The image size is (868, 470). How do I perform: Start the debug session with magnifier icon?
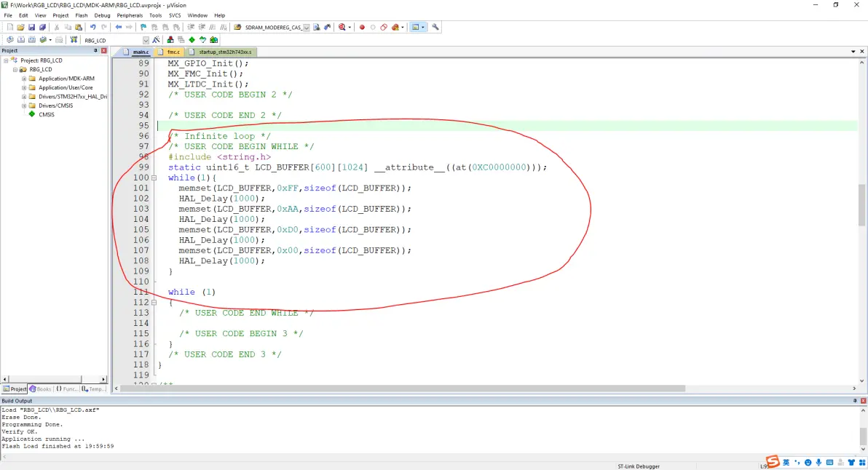pyautogui.click(x=342, y=27)
